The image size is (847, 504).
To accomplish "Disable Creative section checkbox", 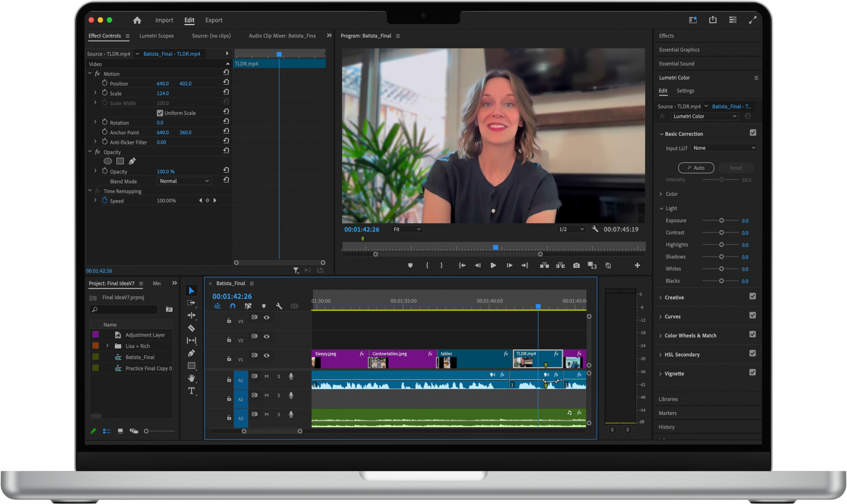I will click(x=753, y=296).
